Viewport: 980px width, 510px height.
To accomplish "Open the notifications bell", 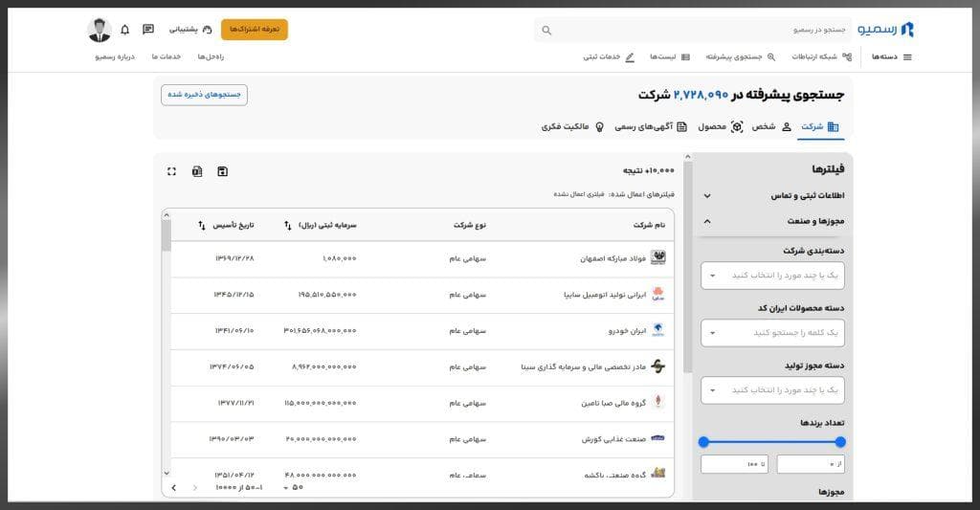I will click(x=125, y=30).
